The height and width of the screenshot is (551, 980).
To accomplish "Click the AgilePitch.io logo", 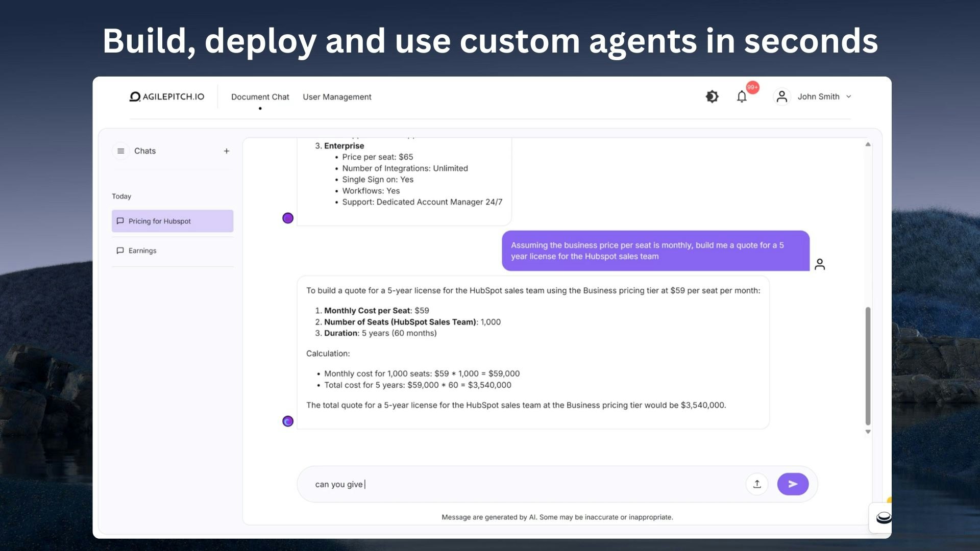I will coord(167,96).
